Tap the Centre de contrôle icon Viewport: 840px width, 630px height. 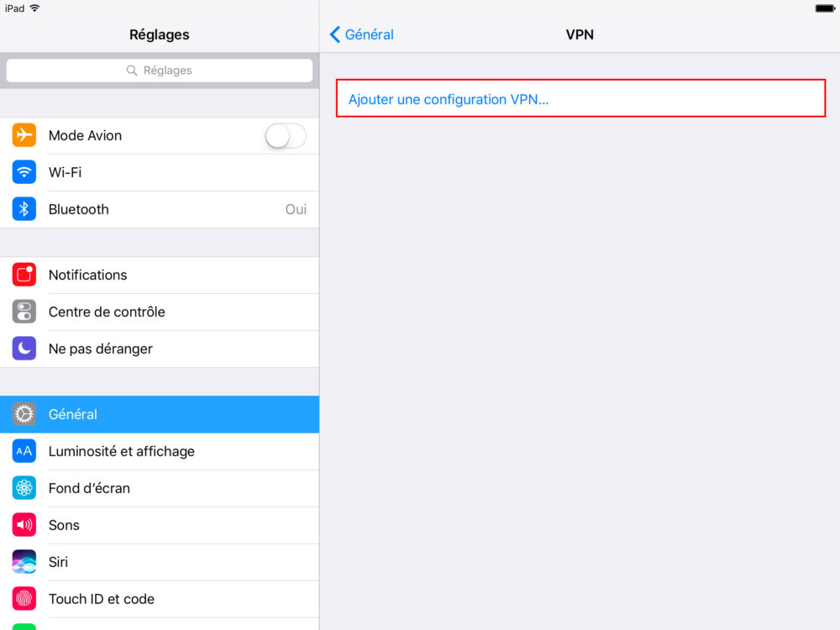(24, 312)
